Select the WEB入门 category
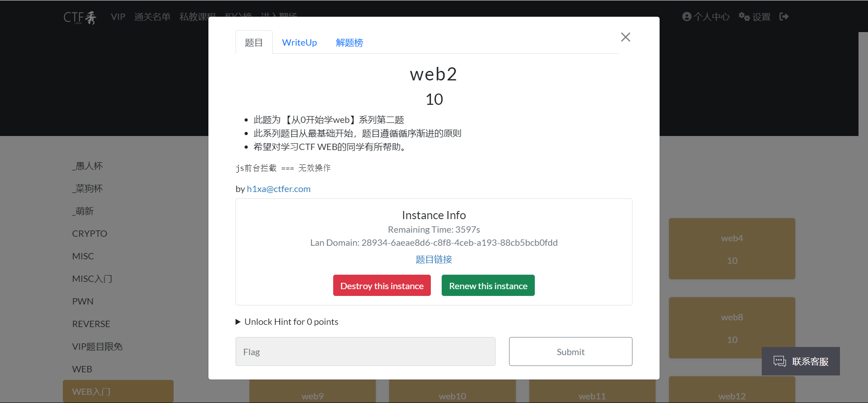The height and width of the screenshot is (403, 868). click(x=118, y=391)
